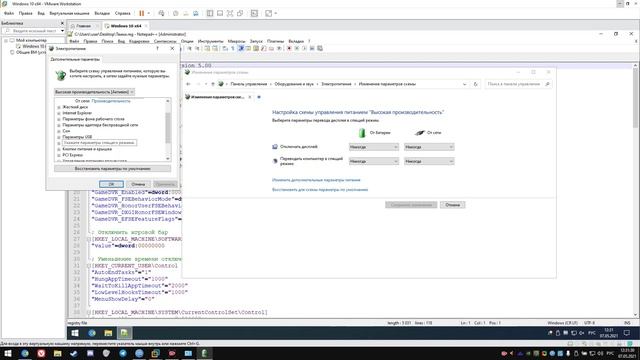Viewport: 640px width, 360px height.
Task: Click VMware send Ctrl+Alt+Del toolbar icon
Action: point(161,13)
